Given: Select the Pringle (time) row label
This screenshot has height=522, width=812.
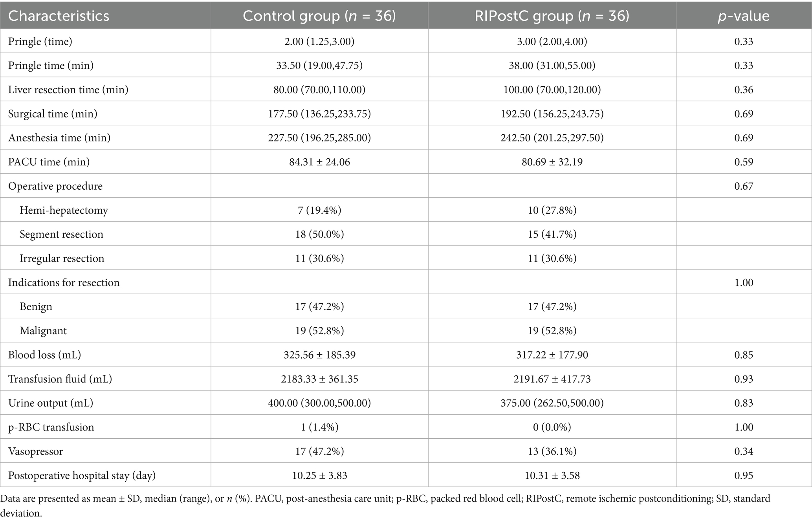Looking at the screenshot, I should (x=40, y=41).
